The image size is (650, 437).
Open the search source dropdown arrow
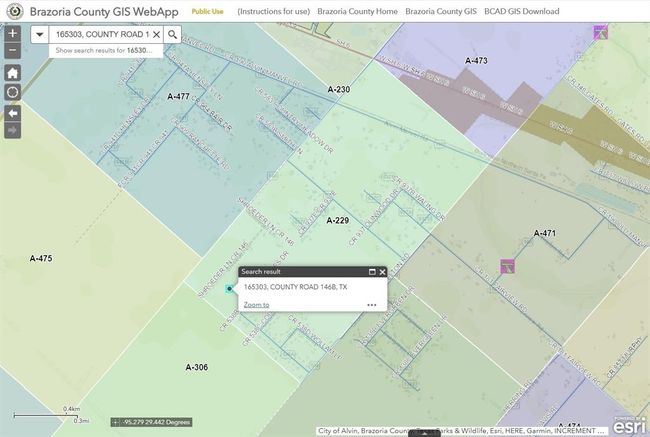[39, 34]
